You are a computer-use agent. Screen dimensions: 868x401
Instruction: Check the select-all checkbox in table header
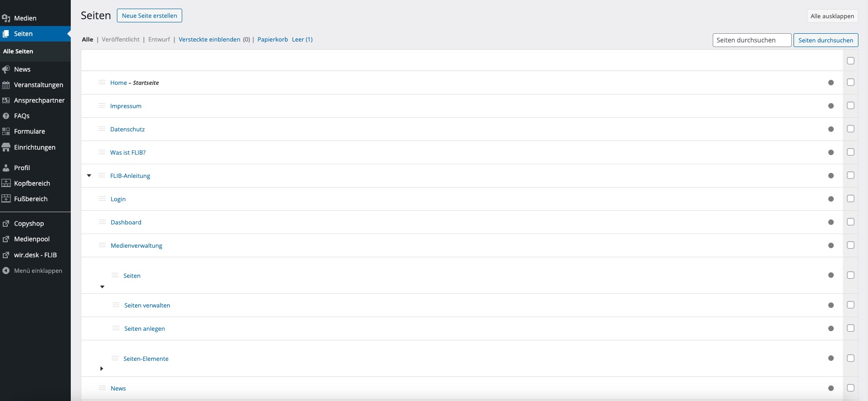coord(850,61)
